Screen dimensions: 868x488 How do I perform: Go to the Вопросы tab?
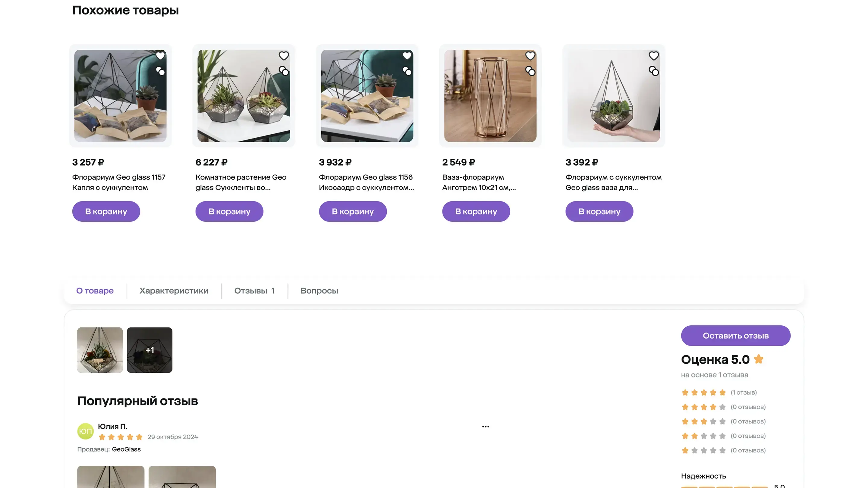coord(319,291)
